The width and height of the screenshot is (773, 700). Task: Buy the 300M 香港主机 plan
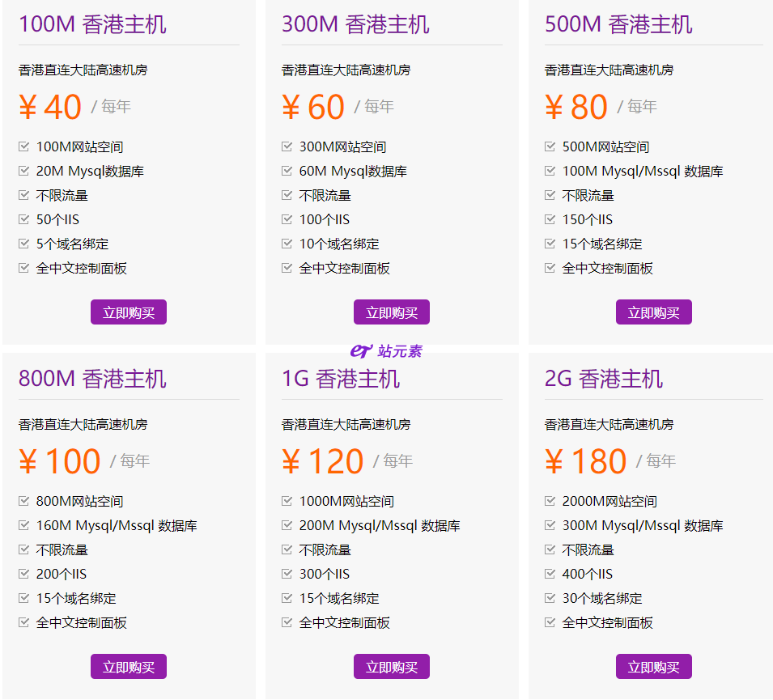tap(392, 312)
